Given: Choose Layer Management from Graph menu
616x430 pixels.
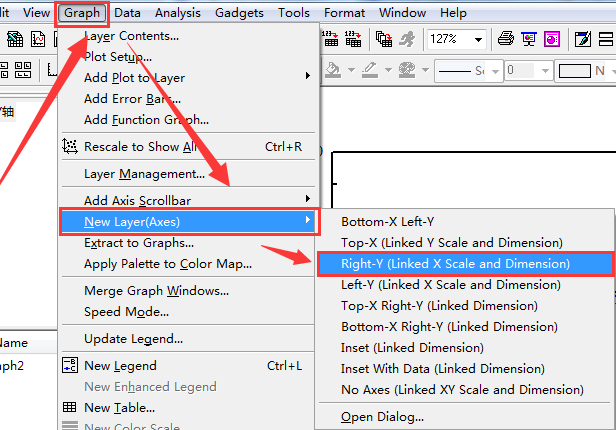Looking at the screenshot, I should click(x=144, y=173).
